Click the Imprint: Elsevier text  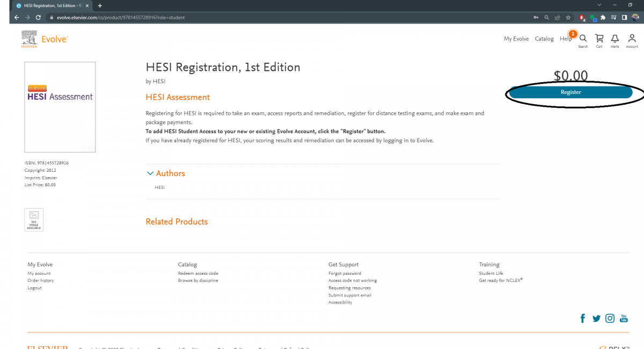click(x=41, y=178)
